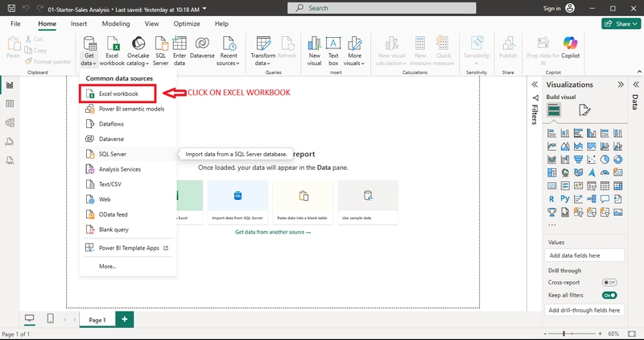Choose the Stacked bar chart visual

click(551, 133)
